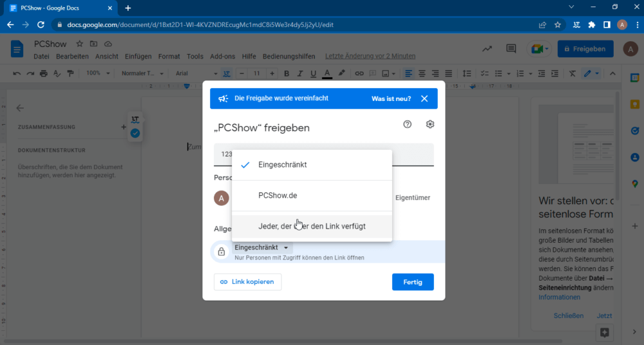Open the 'Normaler T...' style dropdown

[x=142, y=73]
